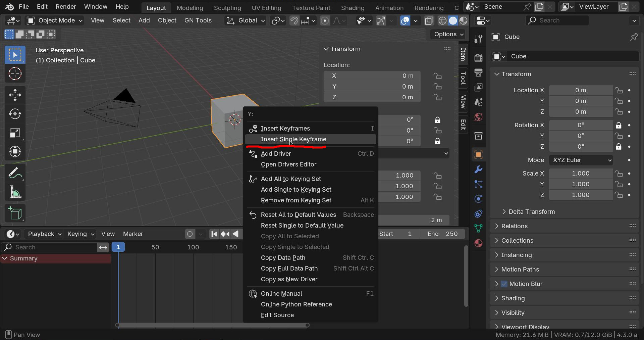644x340 pixels.
Task: Open the XYZ Euler rotation mode dropdown
Action: (x=581, y=160)
